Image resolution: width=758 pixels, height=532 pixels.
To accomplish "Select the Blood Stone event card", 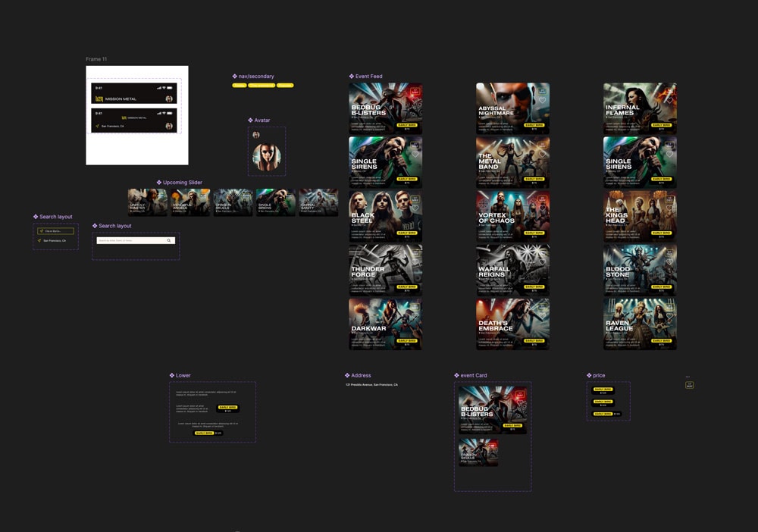I will click(x=640, y=270).
